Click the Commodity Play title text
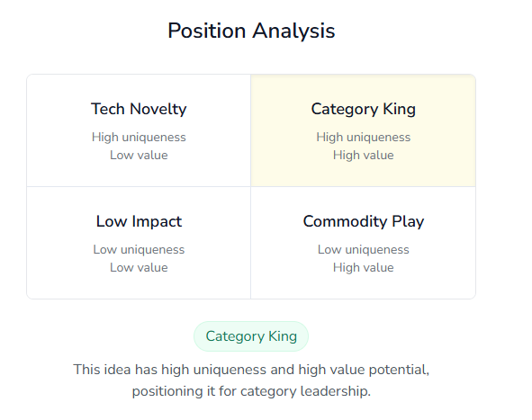The width and height of the screenshot is (532, 420). (364, 222)
